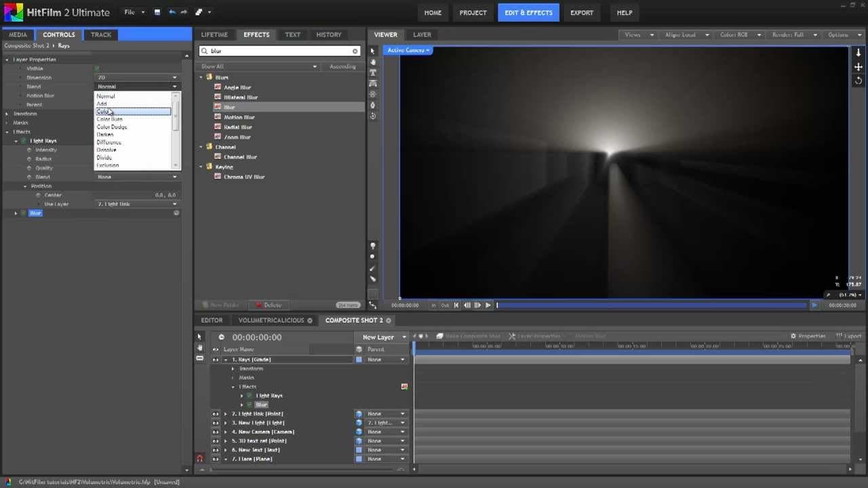The image size is (868, 488).
Task: Clear the effects search field
Action: (355, 51)
